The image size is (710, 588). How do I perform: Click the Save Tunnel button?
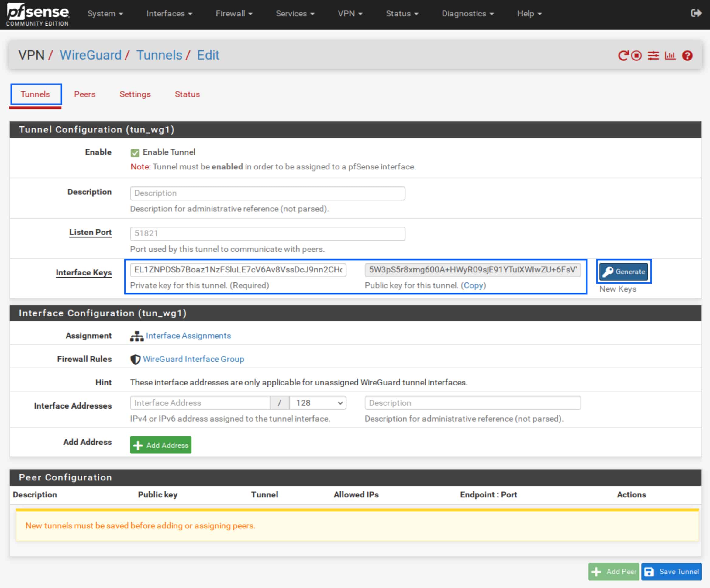671,572
